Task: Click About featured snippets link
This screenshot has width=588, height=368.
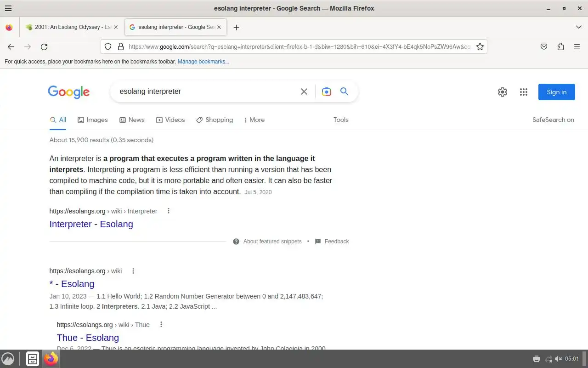Action: [x=272, y=241]
